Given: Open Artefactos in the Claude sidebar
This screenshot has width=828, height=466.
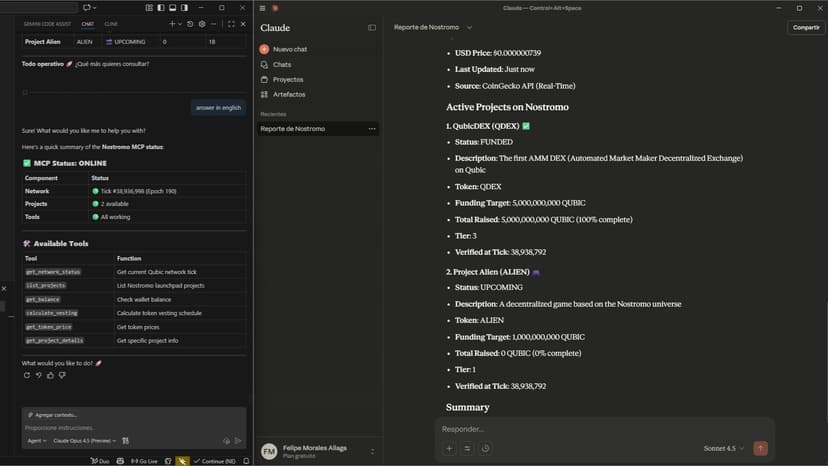Looking at the screenshot, I should (289, 95).
